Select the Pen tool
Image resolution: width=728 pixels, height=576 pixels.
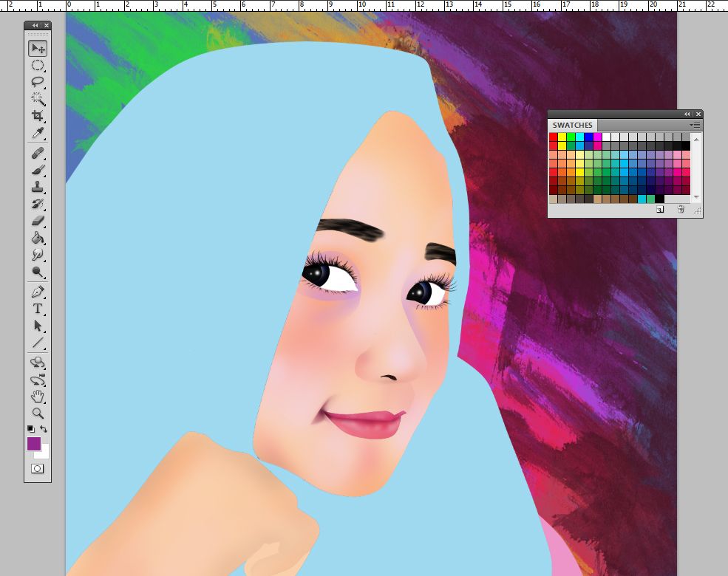[x=38, y=292]
